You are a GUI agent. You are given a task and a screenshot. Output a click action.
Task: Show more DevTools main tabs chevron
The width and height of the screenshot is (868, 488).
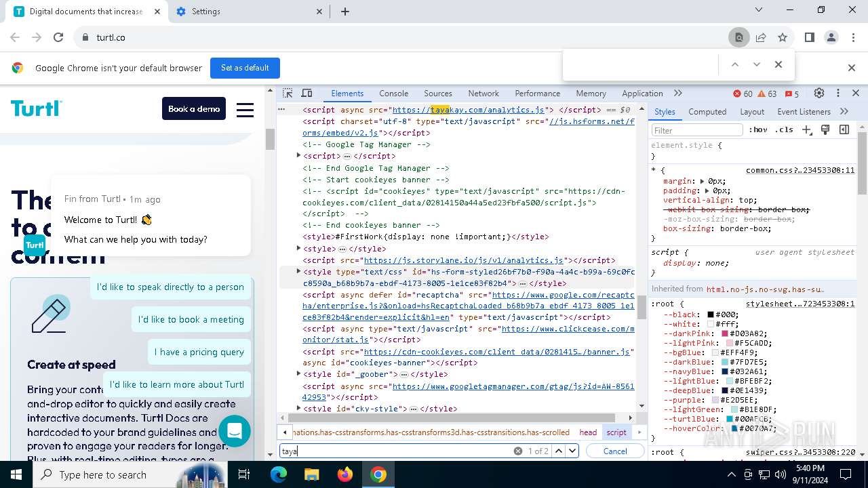677,94
